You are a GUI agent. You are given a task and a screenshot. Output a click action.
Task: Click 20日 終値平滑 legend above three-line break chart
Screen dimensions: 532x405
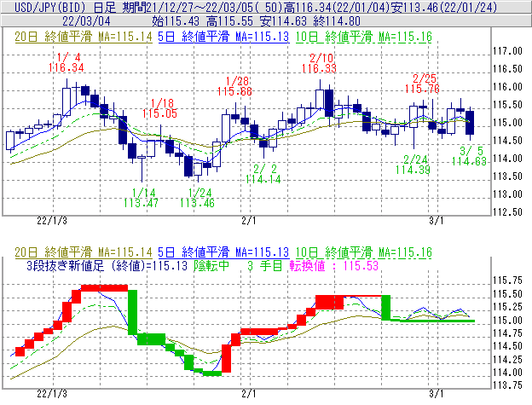click(84, 252)
